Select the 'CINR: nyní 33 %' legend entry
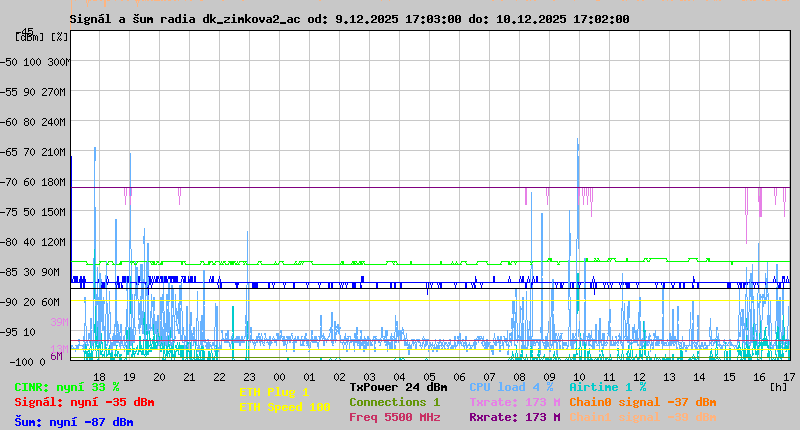 [x=67, y=387]
